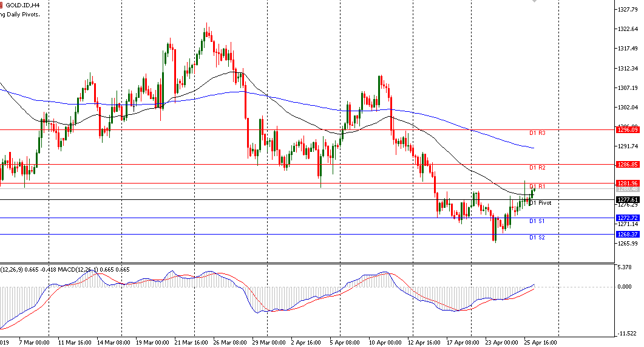Click the 1327.79 price scale value

628,10
